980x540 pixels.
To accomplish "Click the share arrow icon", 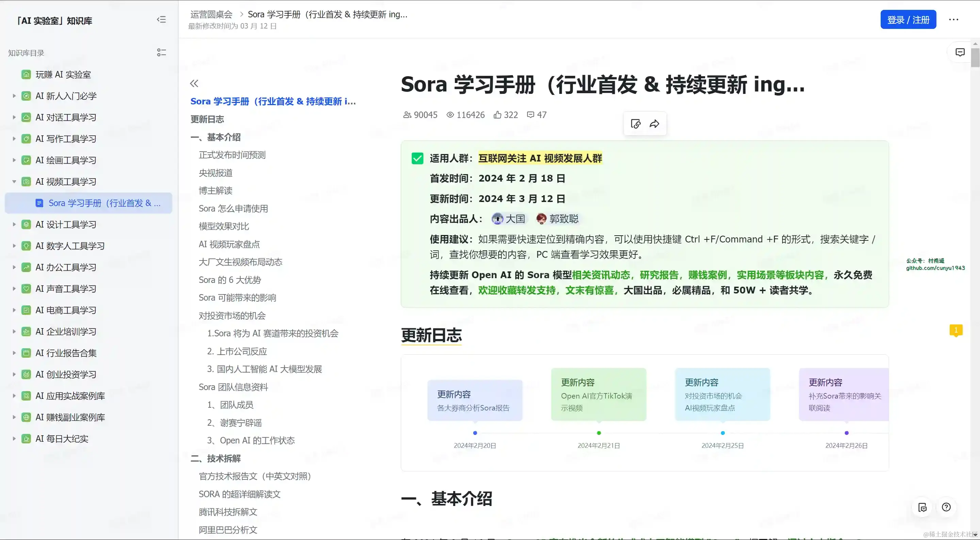I will (654, 123).
